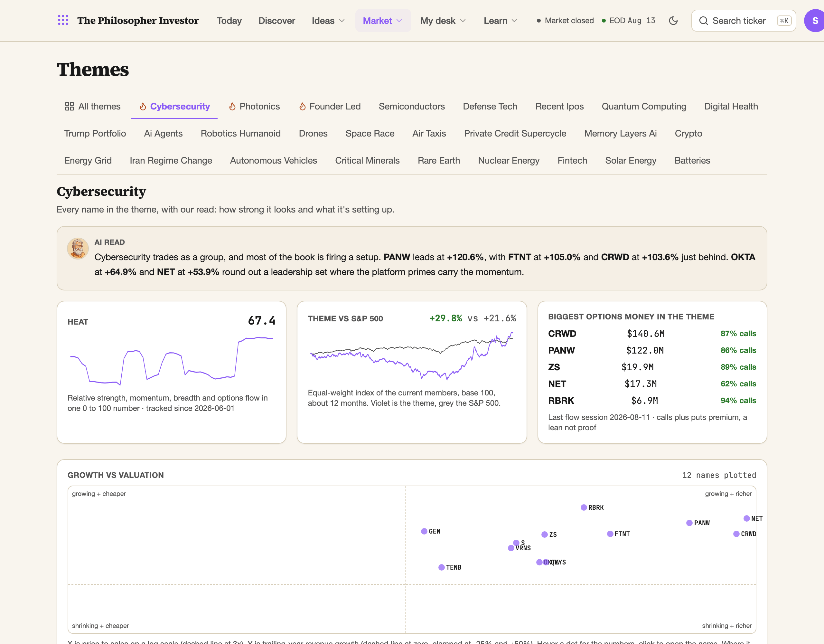Switch to the Defense Tech theme

490,107
